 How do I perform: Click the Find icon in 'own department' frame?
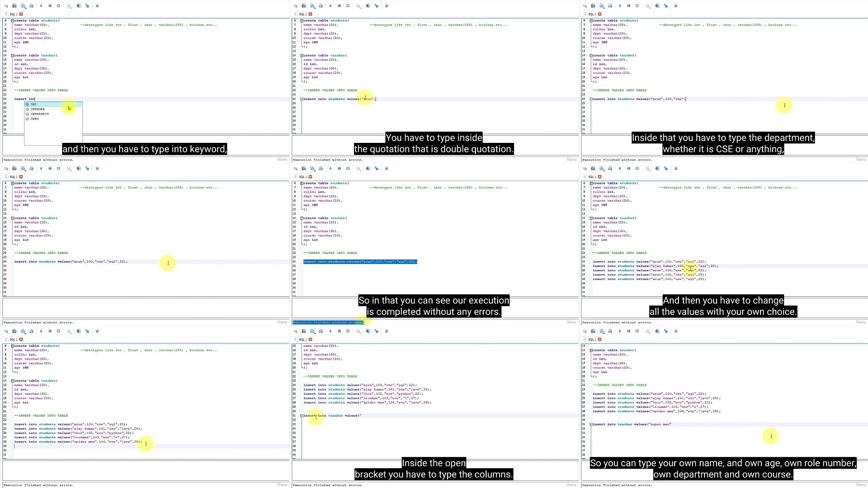click(657, 331)
